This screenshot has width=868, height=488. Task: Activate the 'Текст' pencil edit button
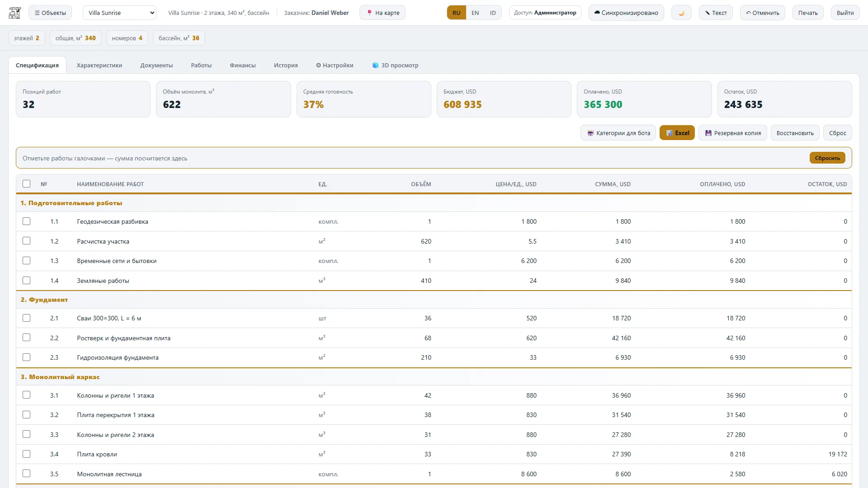pos(716,13)
